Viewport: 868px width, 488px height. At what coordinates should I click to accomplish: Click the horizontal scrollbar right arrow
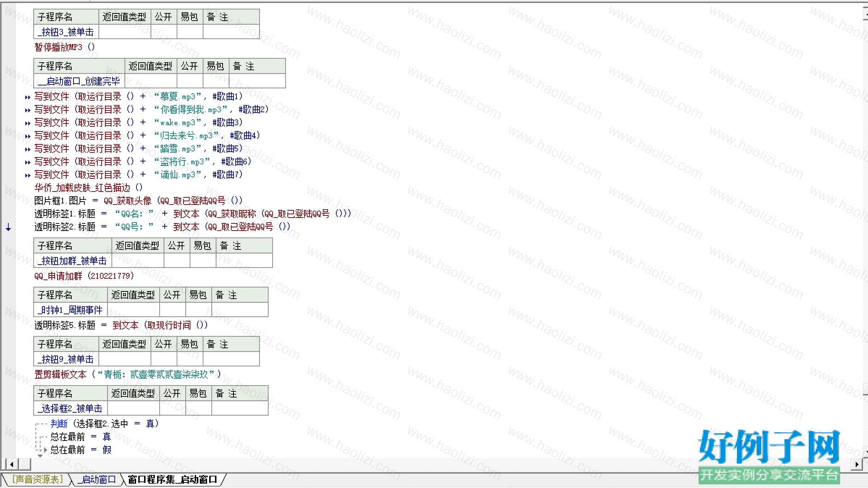[x=856, y=464]
